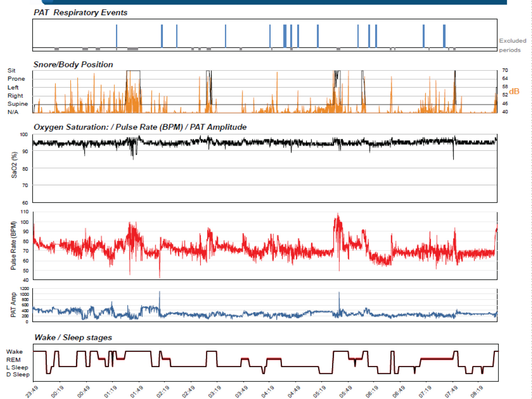The height and width of the screenshot is (399, 532).
Task: Click the "PAT Respiratory Events" chart title
Action: tap(80, 13)
